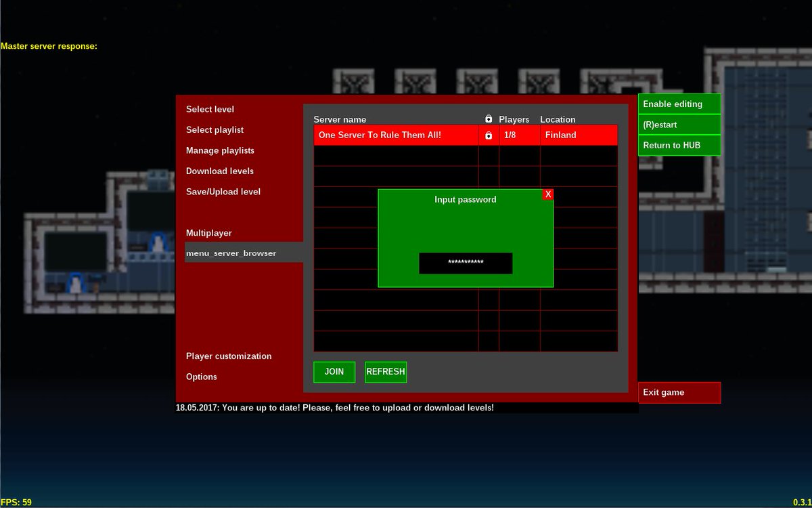812x508 pixels.
Task: Return to HUB
Action: coord(679,145)
